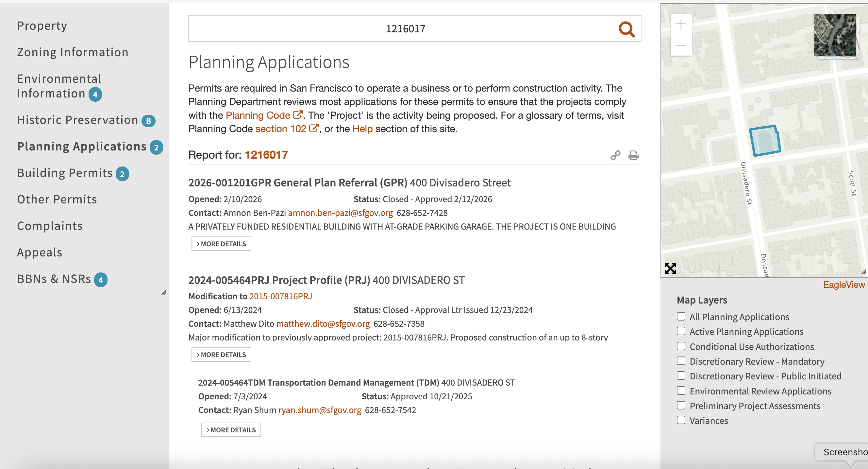Zoom in on the map
This screenshot has width=868, height=469.
point(681,24)
